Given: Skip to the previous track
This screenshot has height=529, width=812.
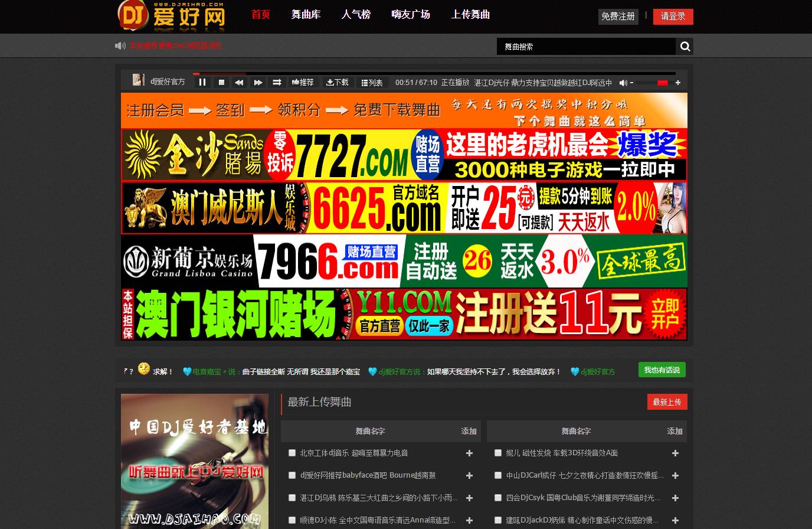Looking at the screenshot, I should tap(239, 83).
